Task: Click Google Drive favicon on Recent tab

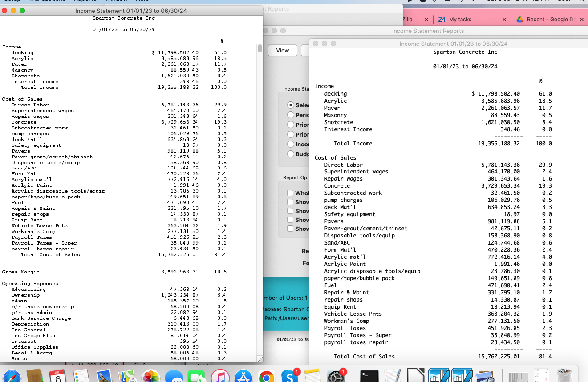Action: 519,20
